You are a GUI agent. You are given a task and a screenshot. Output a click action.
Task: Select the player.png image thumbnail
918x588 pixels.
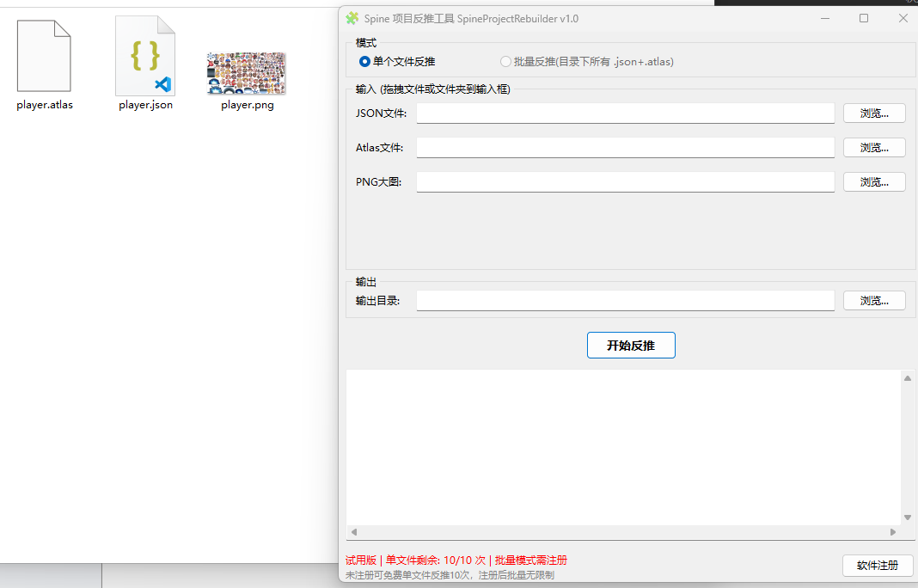pyautogui.click(x=247, y=73)
